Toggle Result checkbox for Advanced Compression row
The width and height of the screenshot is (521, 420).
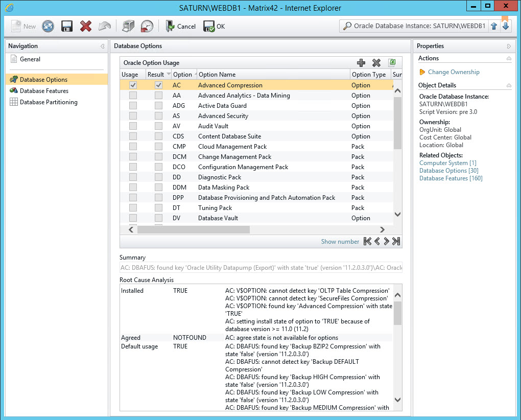click(158, 85)
